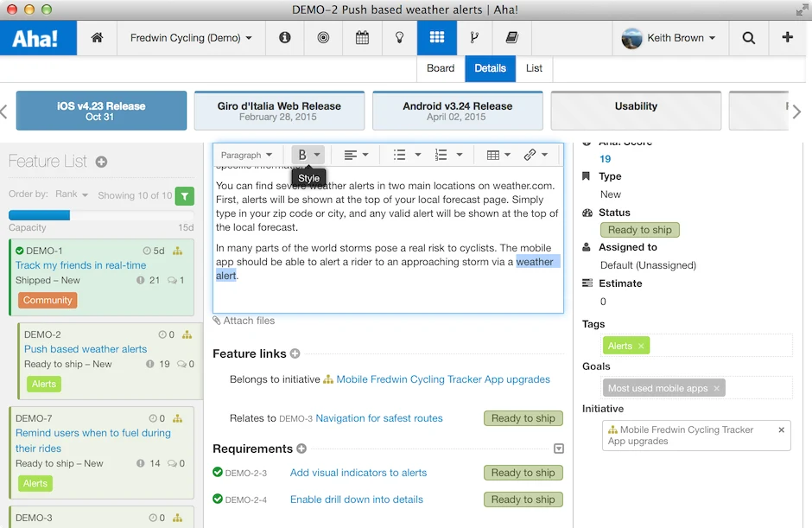This screenshot has height=528, width=812.
Task: Click the Aha! Score value 19
Action: (605, 158)
